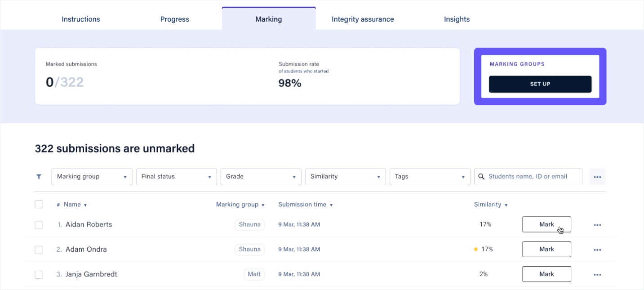Sort using the Submission time column arrow

331,205
